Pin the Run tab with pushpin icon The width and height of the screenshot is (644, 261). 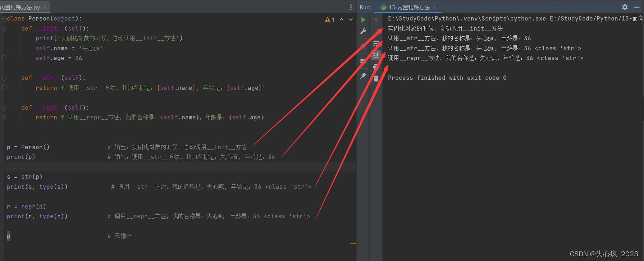pos(363,76)
